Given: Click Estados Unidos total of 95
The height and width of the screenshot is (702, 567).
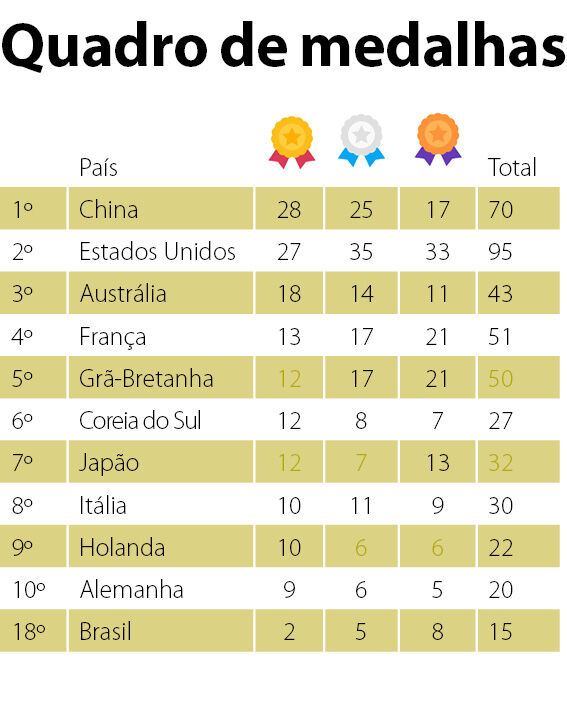Looking at the screenshot, I should tap(500, 251).
